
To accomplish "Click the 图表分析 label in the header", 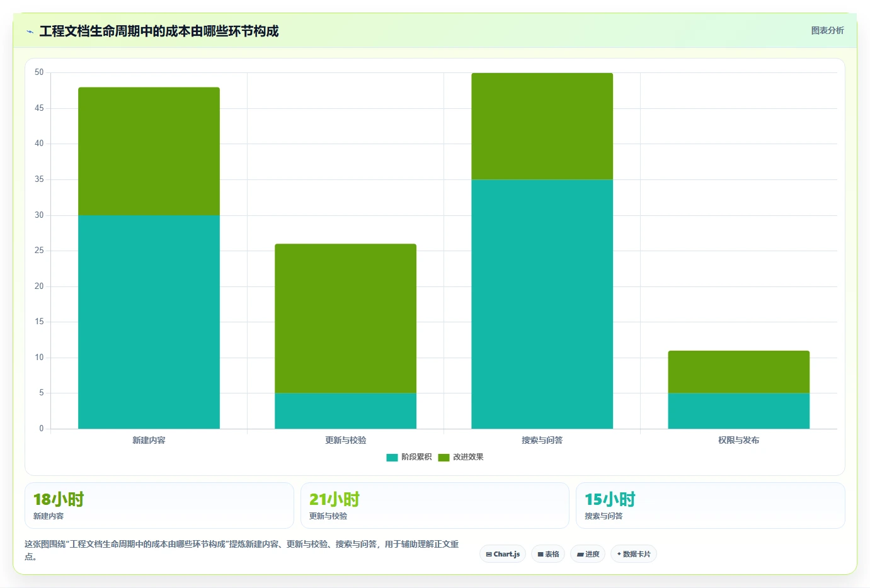I will (x=827, y=30).
